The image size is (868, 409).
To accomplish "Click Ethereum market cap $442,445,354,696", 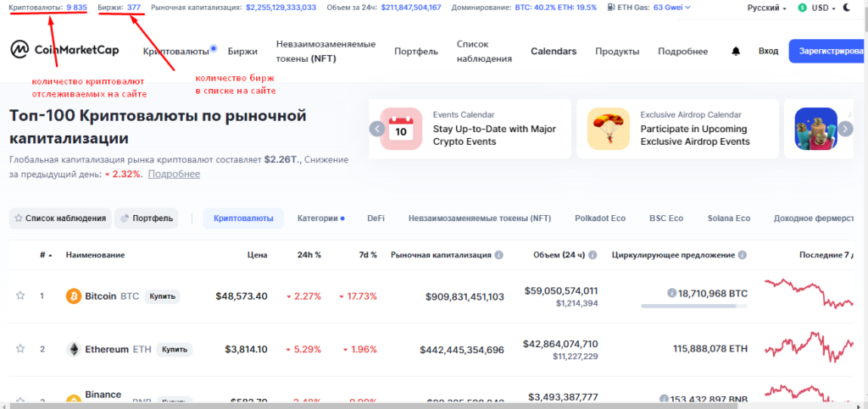I will (462, 350).
